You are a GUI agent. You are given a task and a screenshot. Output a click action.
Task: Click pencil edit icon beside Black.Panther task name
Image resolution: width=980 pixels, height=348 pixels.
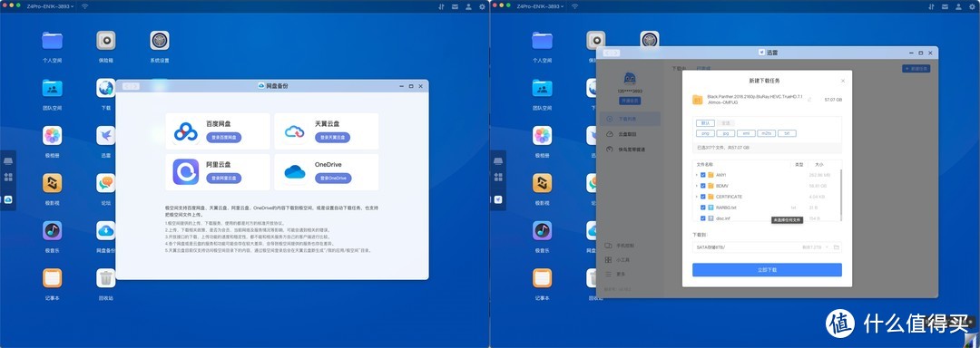point(809,100)
